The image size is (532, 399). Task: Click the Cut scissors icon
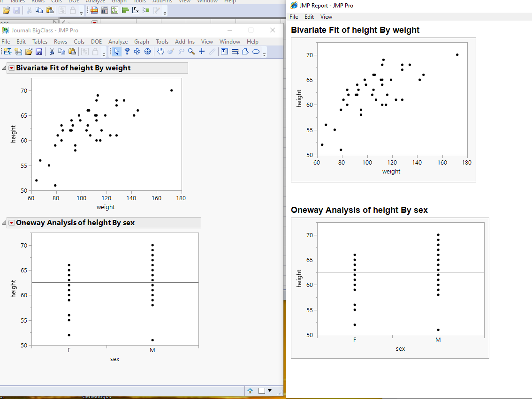coord(53,52)
